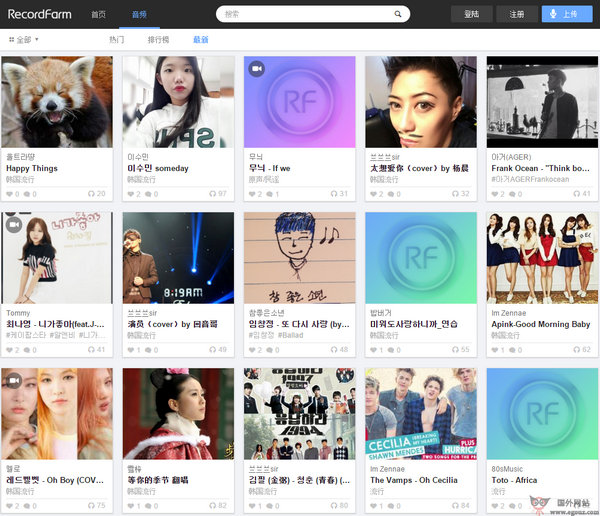This screenshot has height=516, width=600.
Task: Like the Happy Things track with heart icon
Action: coord(10,193)
